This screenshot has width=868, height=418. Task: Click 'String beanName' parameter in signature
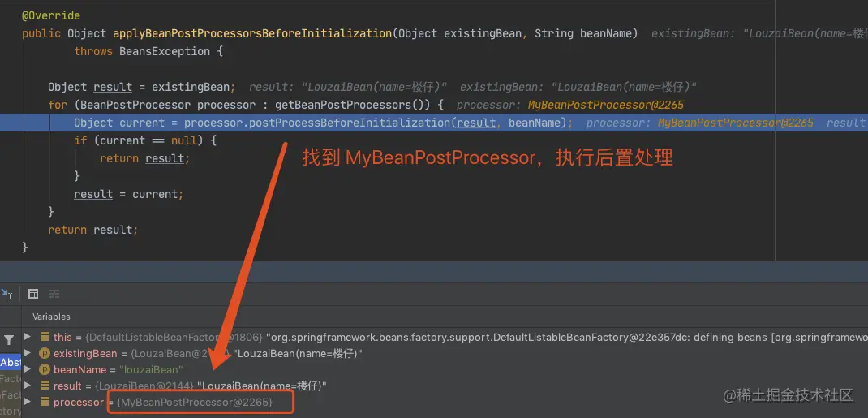tap(583, 33)
